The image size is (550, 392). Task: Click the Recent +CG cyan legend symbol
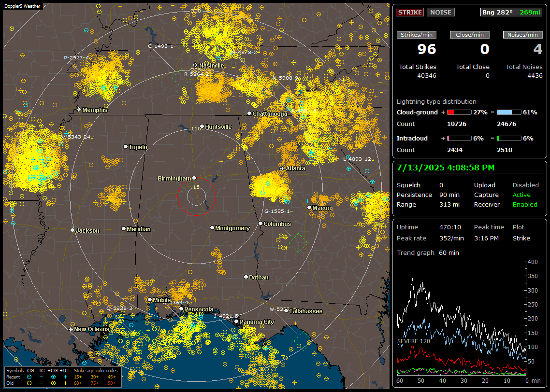[53, 377]
